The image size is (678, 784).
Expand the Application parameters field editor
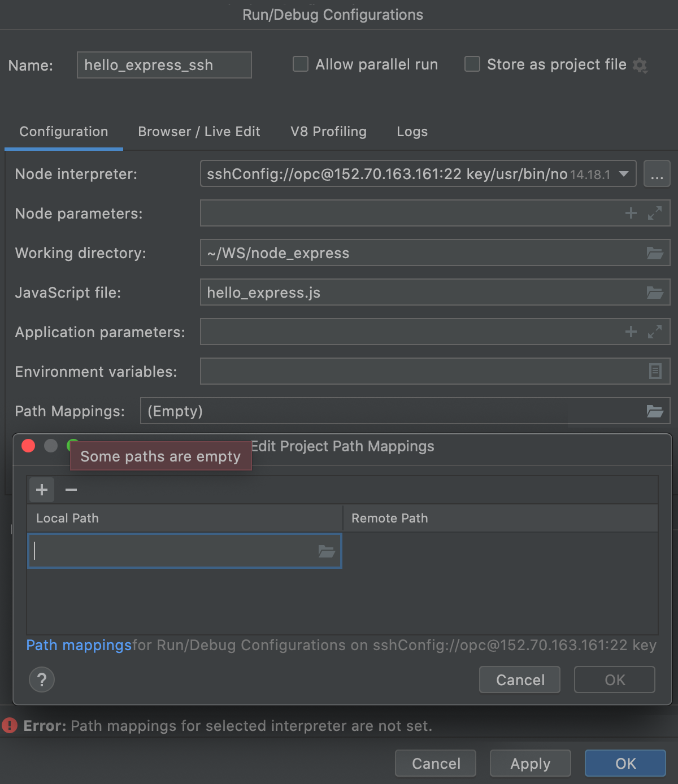[x=655, y=332]
